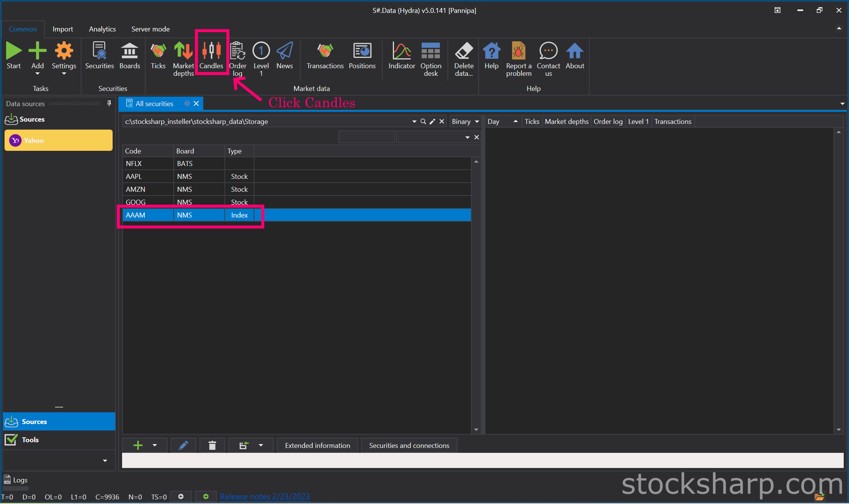849x504 pixels.
Task: Open Release notes 2/23/2023 link
Action: pyautogui.click(x=265, y=496)
